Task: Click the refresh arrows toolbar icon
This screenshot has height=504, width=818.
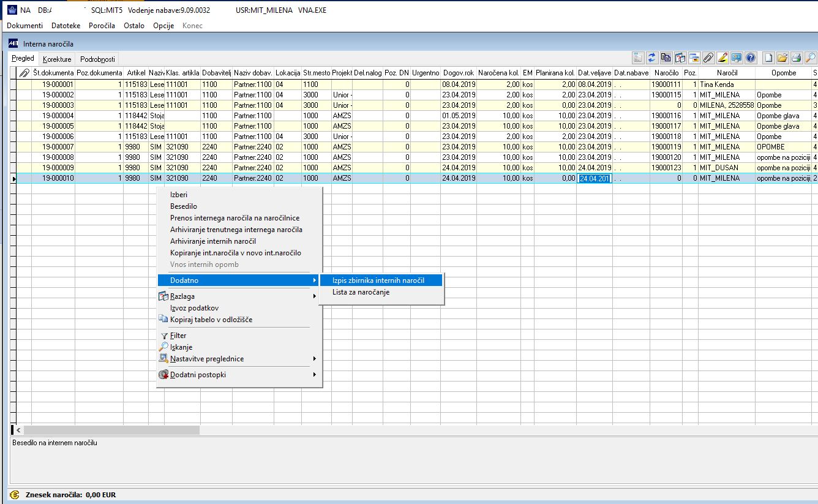Action: click(x=652, y=58)
